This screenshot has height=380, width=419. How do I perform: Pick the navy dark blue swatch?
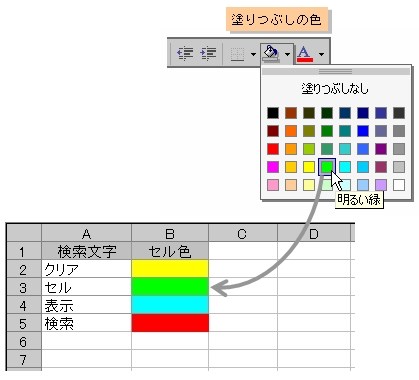pyautogui.click(x=363, y=113)
